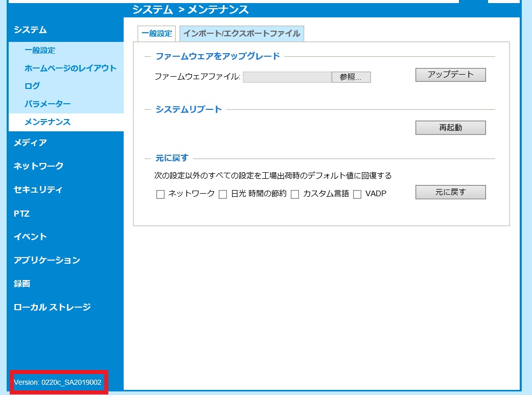
Task: Toggle the VADP checkbox
Action: pyautogui.click(x=357, y=194)
